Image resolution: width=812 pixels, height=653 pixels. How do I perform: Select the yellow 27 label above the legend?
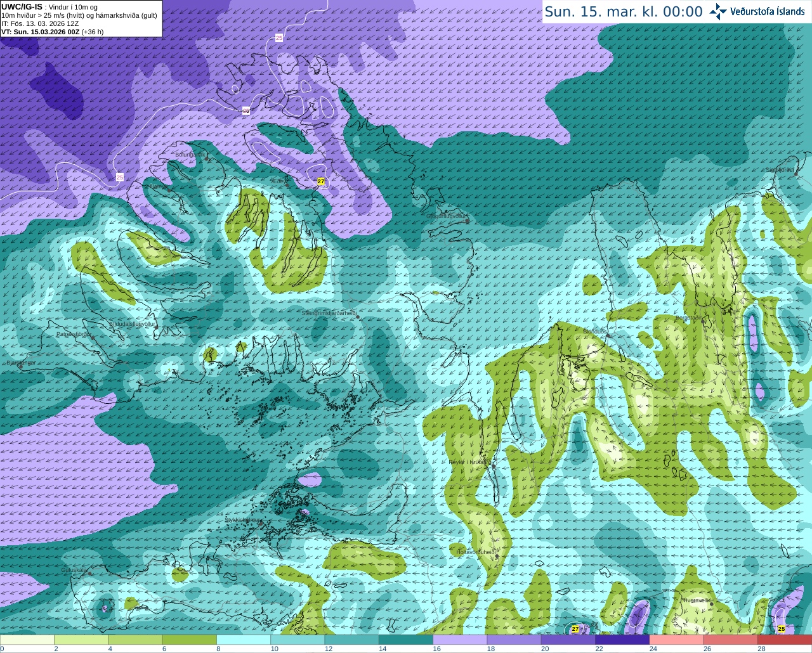pyautogui.click(x=575, y=629)
